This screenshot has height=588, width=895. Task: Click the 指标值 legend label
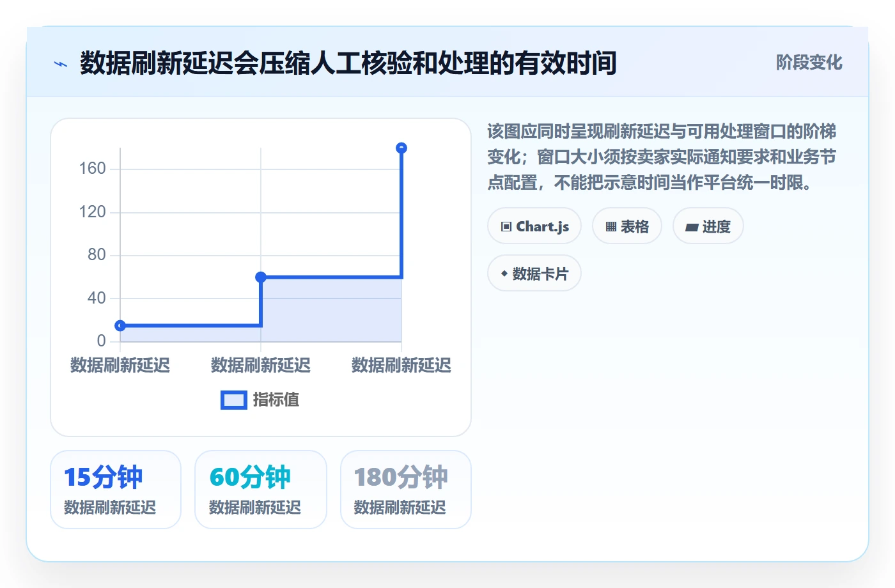[276, 400]
